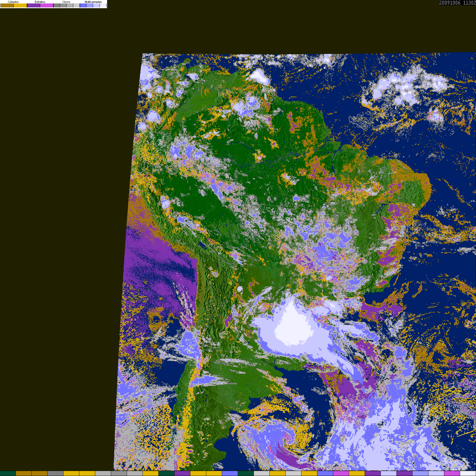
Task: Click the Cúmulos legend label
Action: [x=13, y=2]
